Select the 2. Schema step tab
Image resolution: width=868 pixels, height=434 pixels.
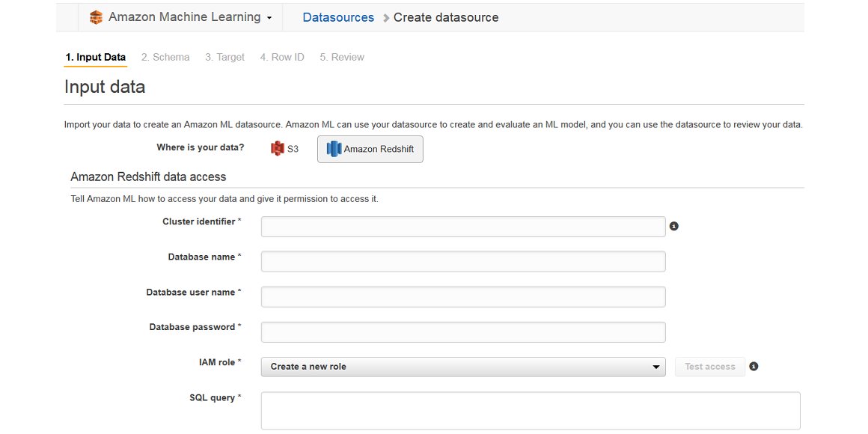165,57
